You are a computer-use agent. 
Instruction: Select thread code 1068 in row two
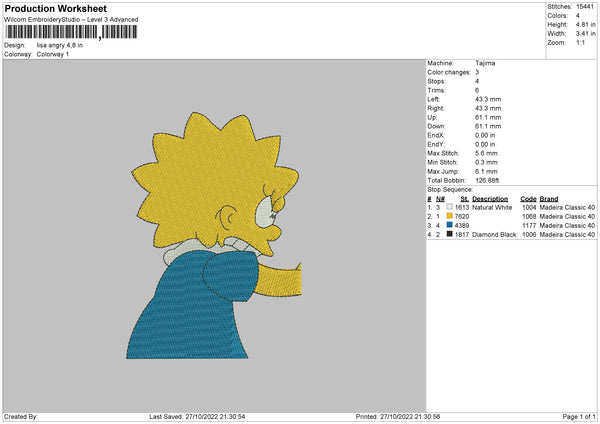[x=529, y=217]
